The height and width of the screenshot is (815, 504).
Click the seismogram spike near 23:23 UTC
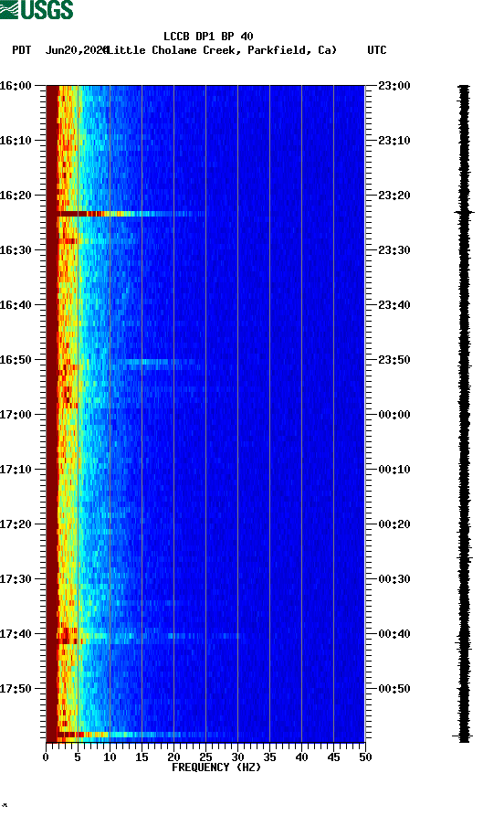464,212
